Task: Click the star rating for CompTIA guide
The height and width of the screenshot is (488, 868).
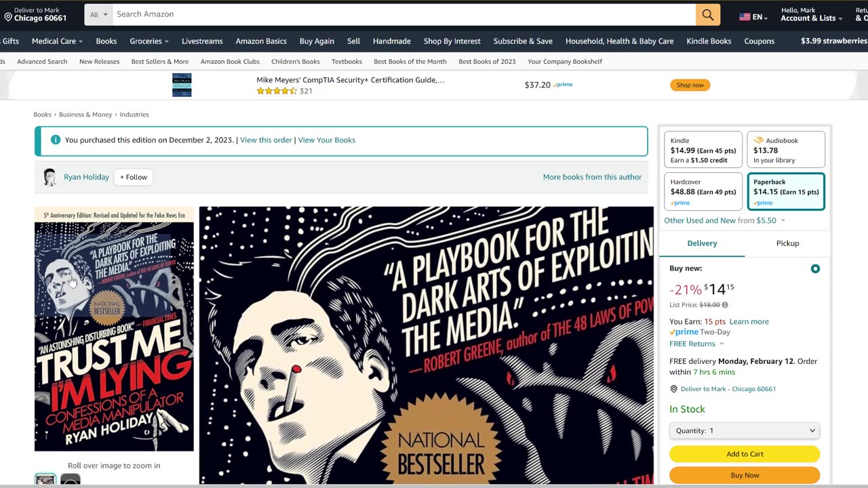Action: tap(277, 91)
